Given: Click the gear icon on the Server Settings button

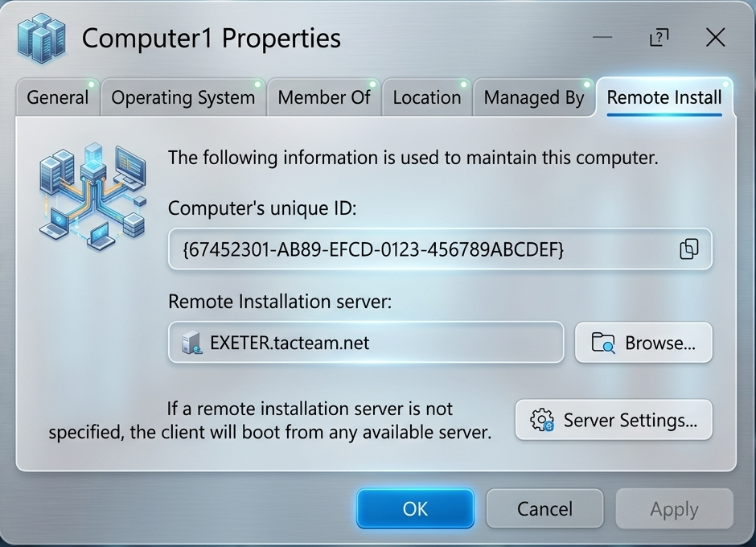Looking at the screenshot, I should (541, 420).
